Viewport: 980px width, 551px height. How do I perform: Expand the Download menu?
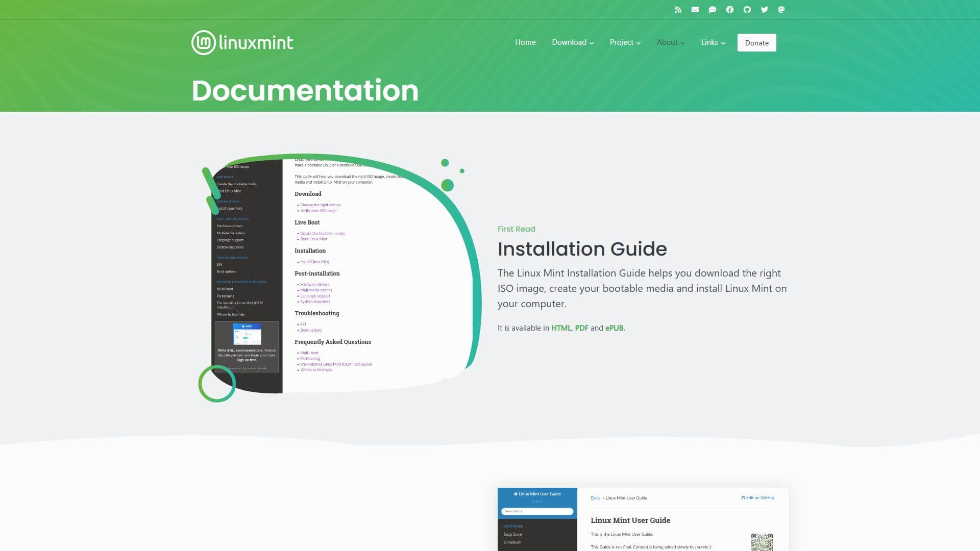click(573, 42)
